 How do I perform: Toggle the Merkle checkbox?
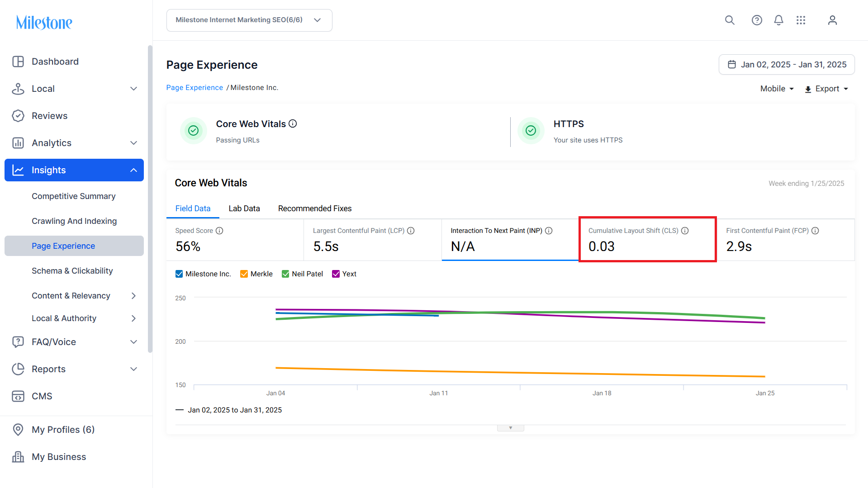244,274
